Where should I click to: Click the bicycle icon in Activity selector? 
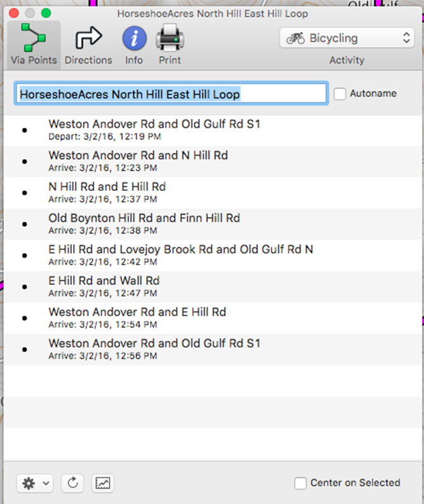point(296,38)
